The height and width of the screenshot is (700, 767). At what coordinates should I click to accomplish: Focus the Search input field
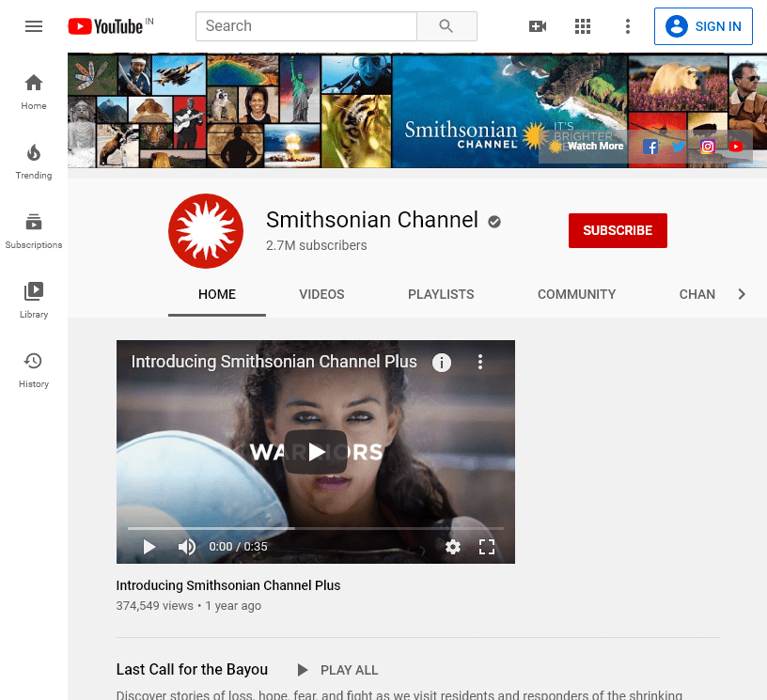click(x=306, y=26)
